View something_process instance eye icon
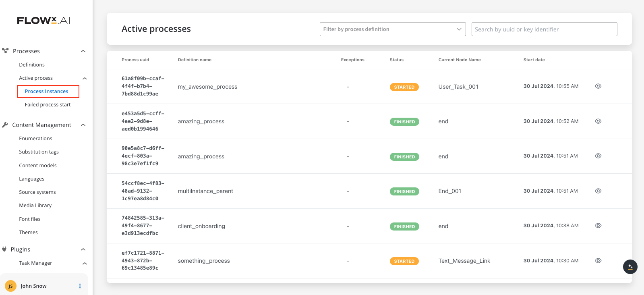Viewport: 644px width, 295px height. tap(598, 261)
